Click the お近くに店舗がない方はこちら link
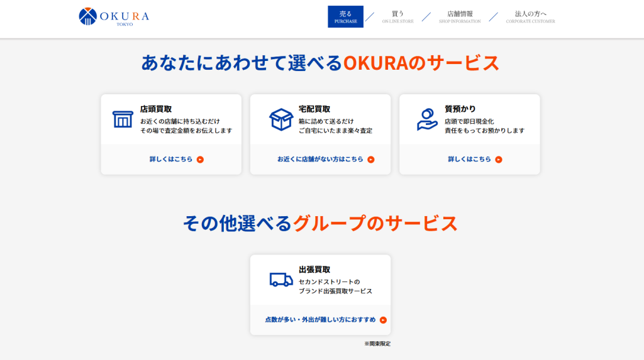Image resolution: width=644 pixels, height=360 pixels. 320,160
